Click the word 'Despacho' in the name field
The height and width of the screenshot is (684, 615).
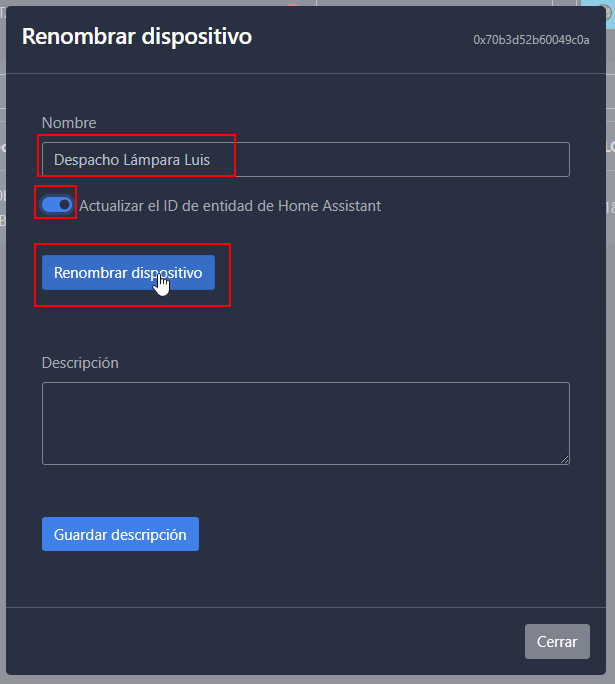pos(84,160)
